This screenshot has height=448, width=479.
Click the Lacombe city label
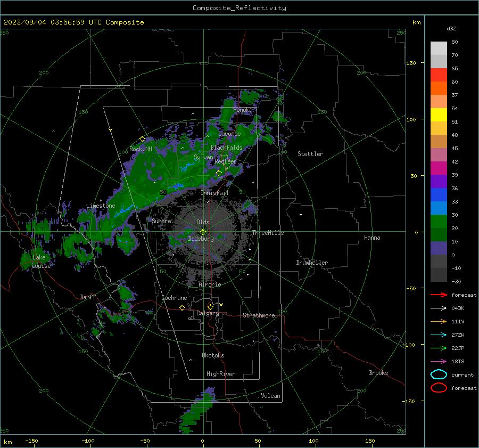(229, 134)
